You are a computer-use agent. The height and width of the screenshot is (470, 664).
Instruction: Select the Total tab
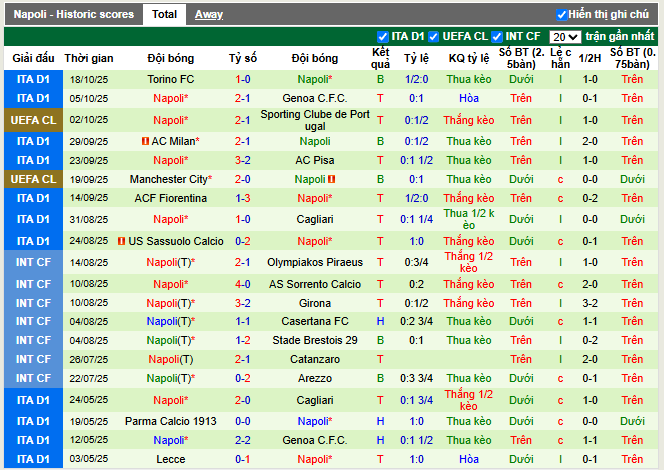[x=164, y=15]
